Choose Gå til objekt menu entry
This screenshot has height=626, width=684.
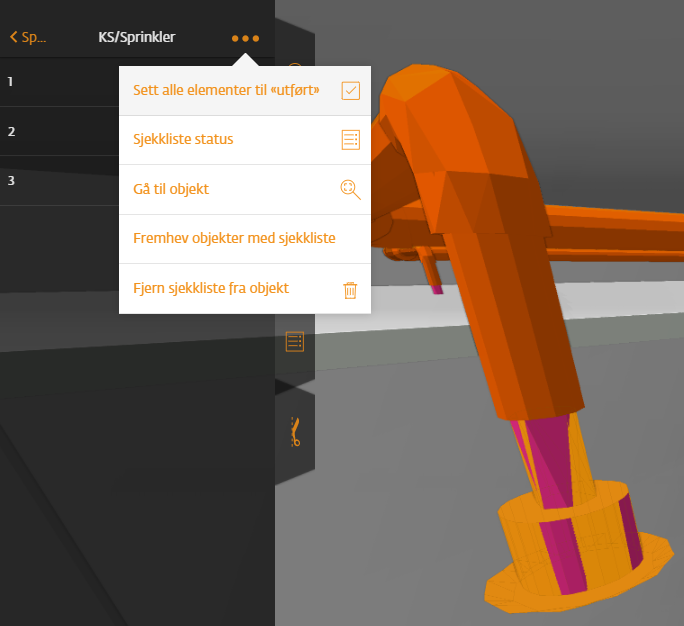tap(245, 189)
